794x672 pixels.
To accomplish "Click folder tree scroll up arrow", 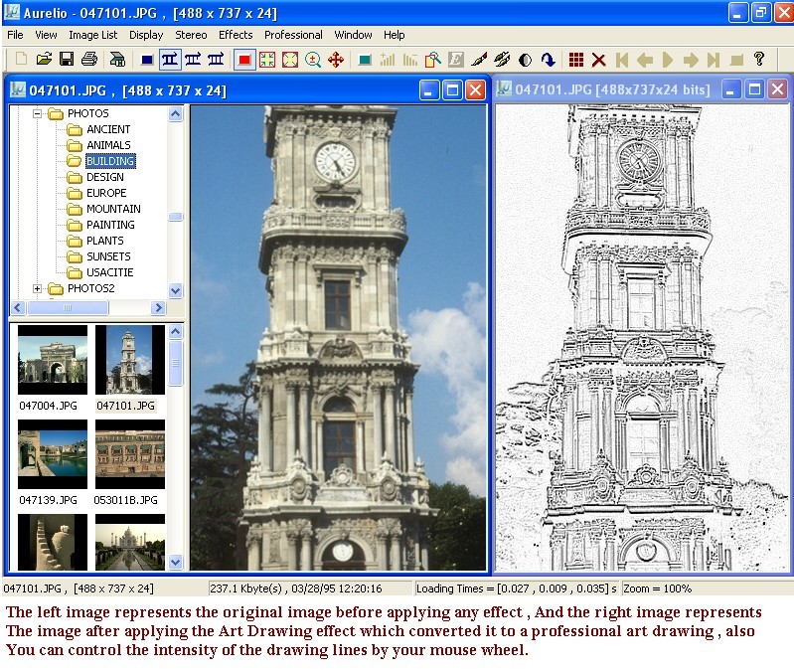I will pyautogui.click(x=175, y=113).
